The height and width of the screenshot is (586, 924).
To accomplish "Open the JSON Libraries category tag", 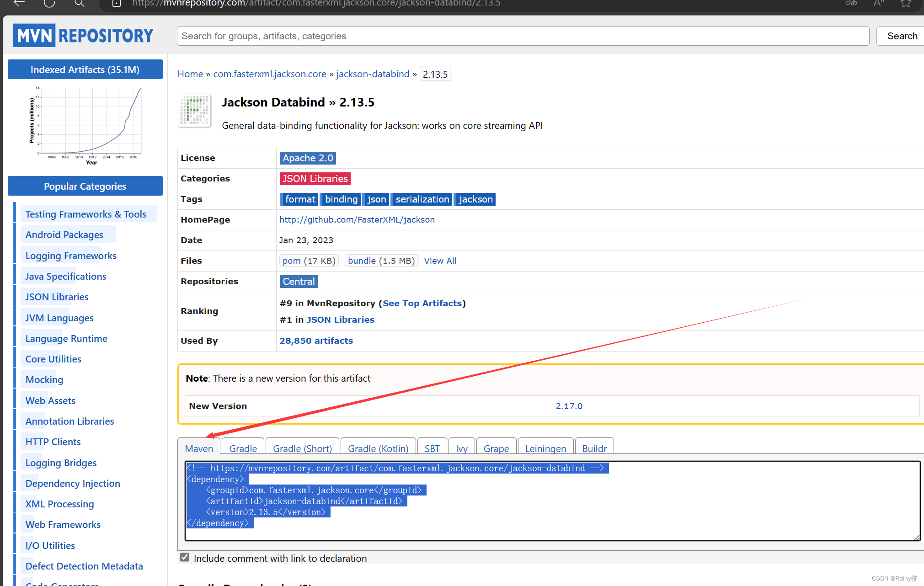I will [x=315, y=179].
